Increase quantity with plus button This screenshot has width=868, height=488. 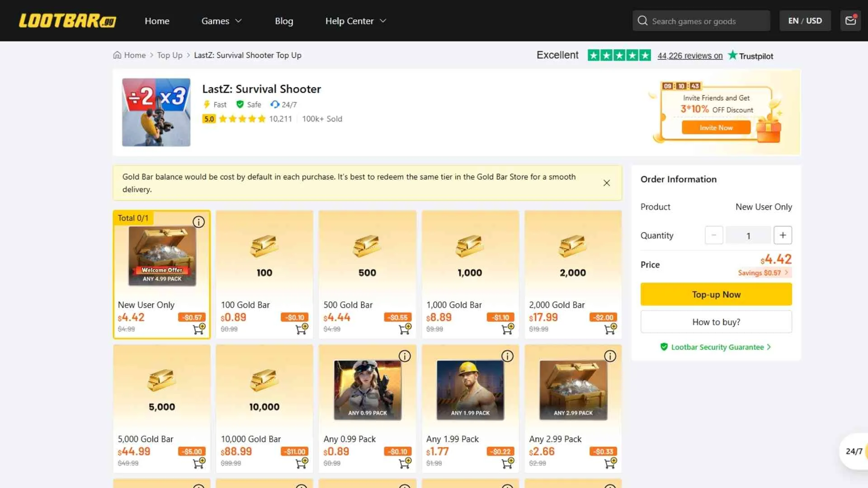(x=783, y=235)
